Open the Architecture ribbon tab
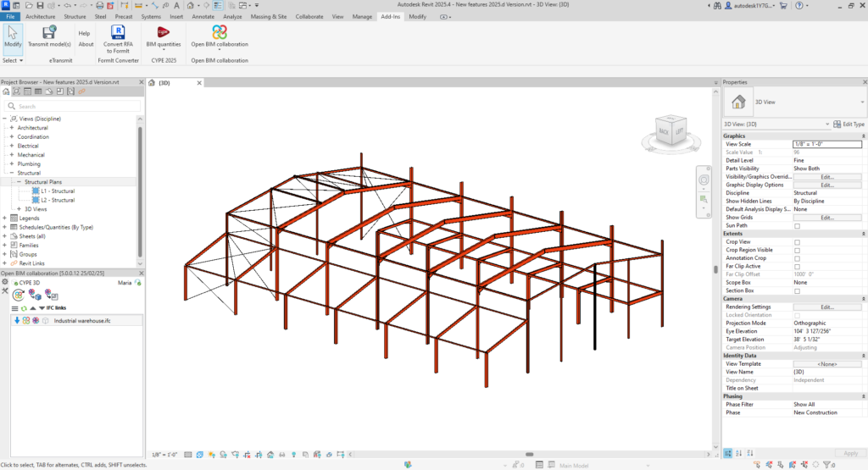The height and width of the screenshot is (470, 868). 41,17
